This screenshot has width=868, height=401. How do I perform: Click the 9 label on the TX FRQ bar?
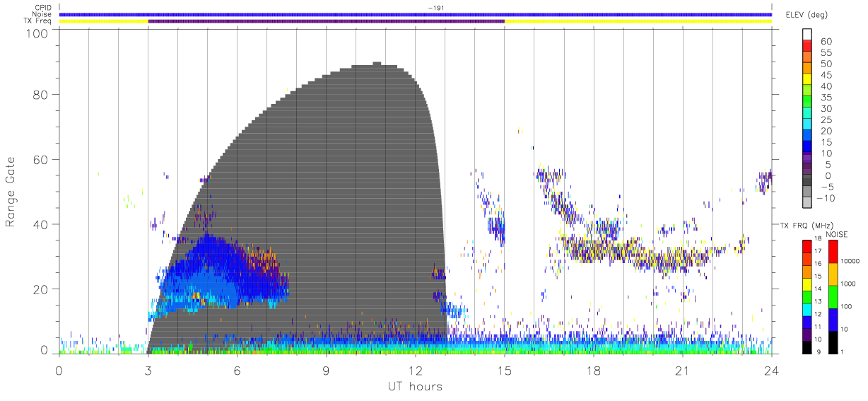pyautogui.click(x=817, y=351)
